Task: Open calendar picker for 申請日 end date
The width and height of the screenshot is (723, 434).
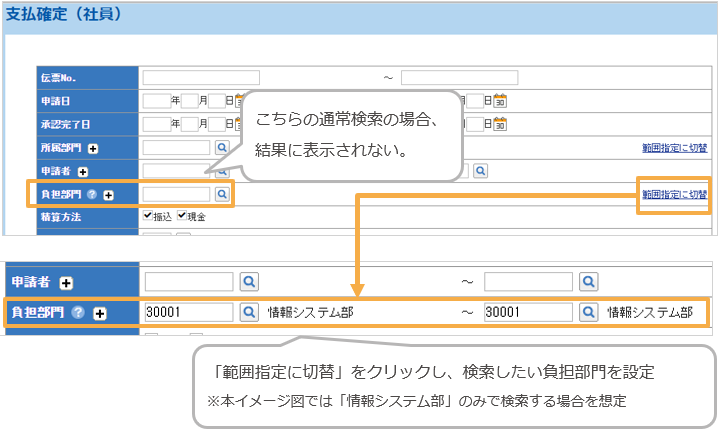Action: click(x=501, y=100)
